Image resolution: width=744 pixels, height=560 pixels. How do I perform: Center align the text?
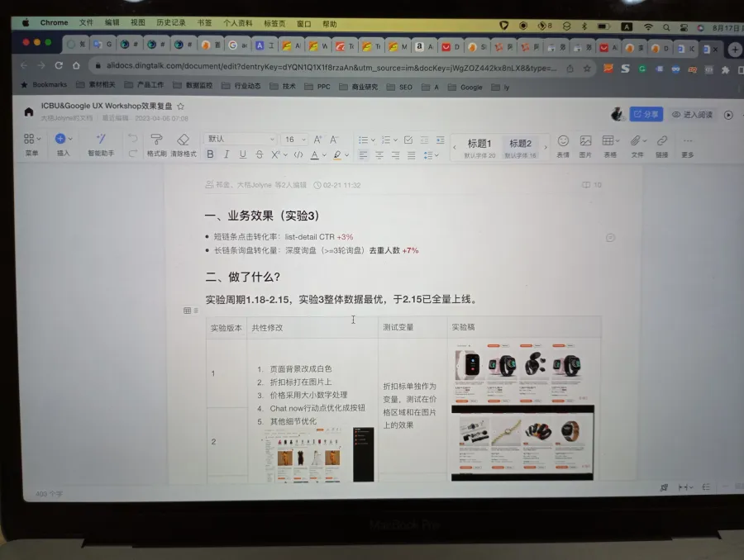pos(379,155)
